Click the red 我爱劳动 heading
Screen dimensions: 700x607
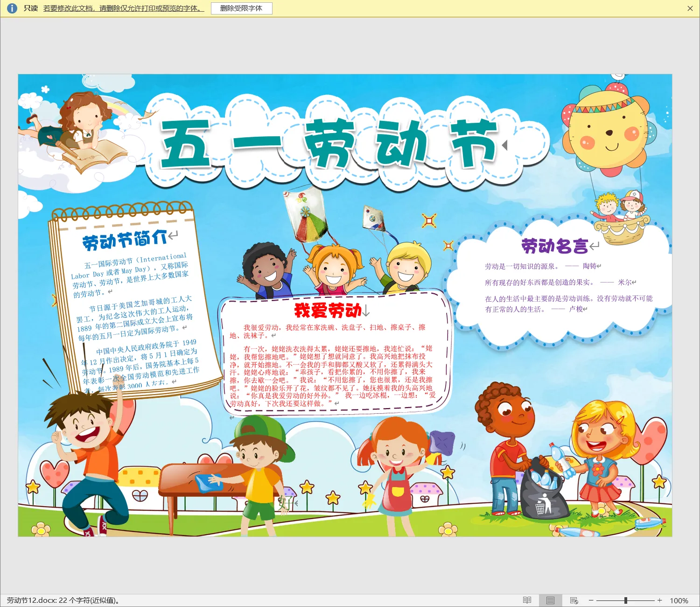click(328, 310)
